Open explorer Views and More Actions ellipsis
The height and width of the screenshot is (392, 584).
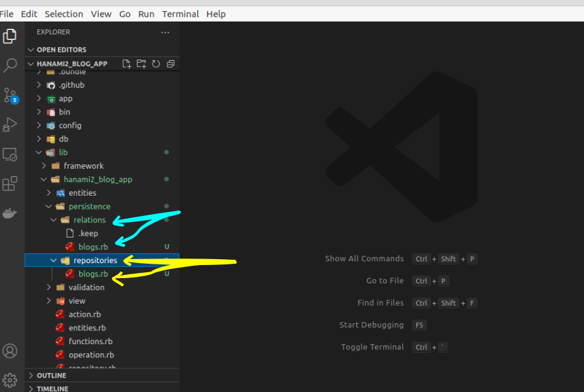click(165, 32)
